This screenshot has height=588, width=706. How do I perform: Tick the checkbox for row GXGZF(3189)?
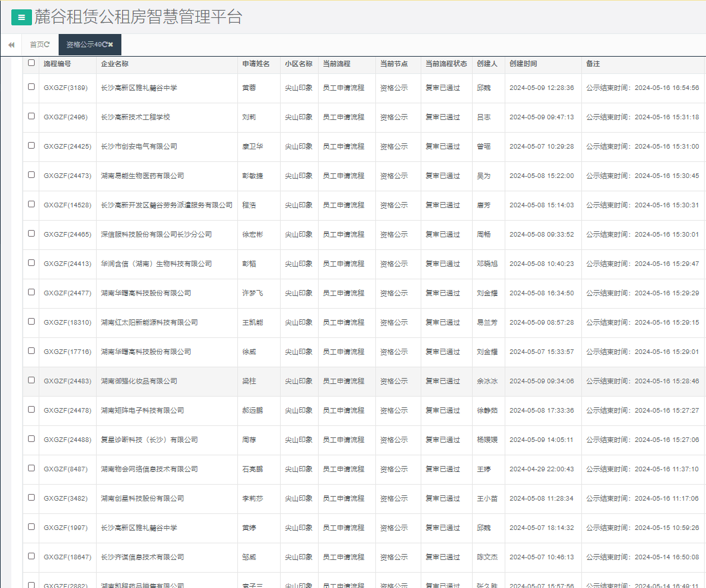(x=31, y=87)
